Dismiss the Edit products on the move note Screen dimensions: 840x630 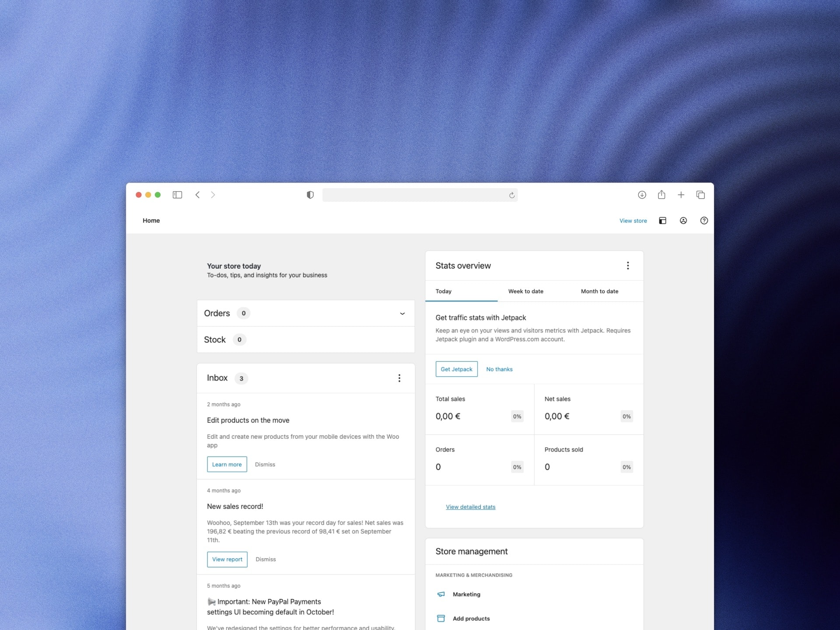(265, 464)
